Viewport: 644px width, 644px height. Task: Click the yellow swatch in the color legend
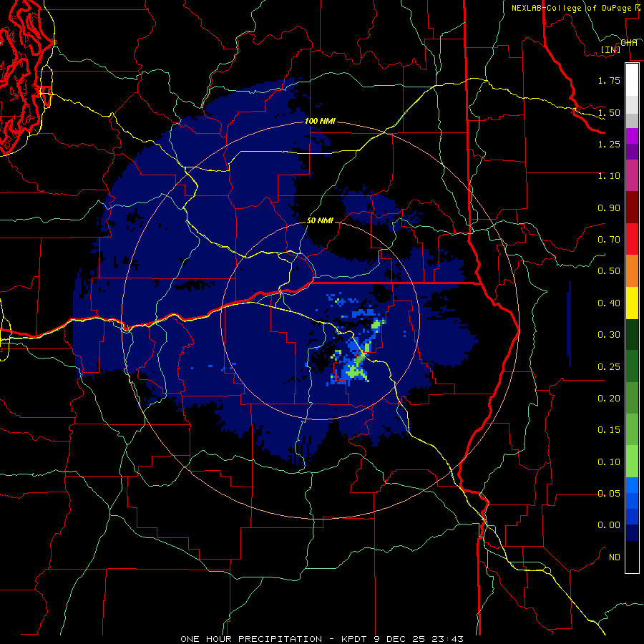632,303
